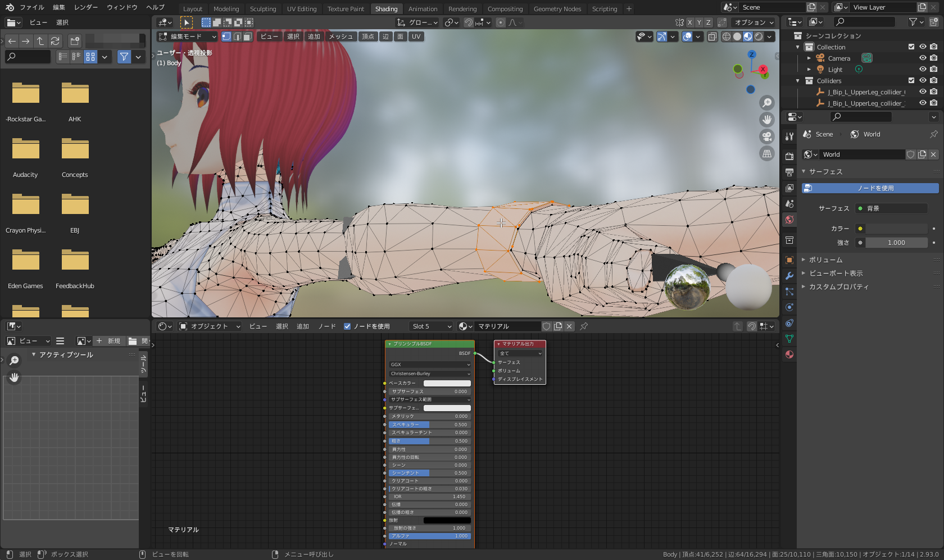Open the レンダー menu

click(86, 7)
